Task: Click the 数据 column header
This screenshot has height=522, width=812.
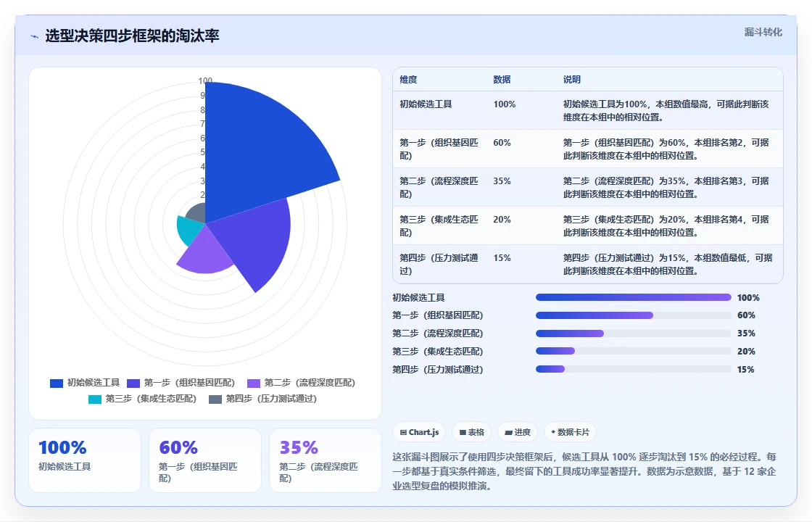Action: [502, 80]
